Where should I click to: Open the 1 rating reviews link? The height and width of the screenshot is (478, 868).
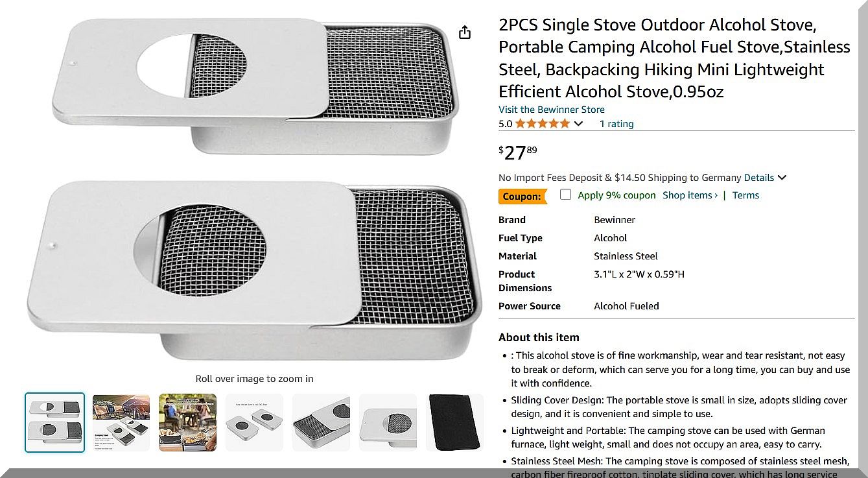coord(616,124)
